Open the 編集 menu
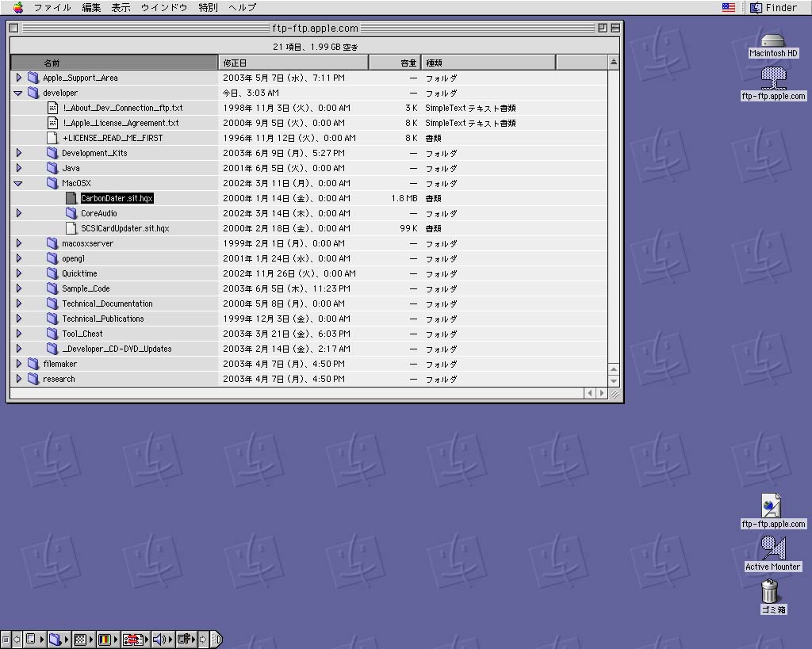 (91, 7)
